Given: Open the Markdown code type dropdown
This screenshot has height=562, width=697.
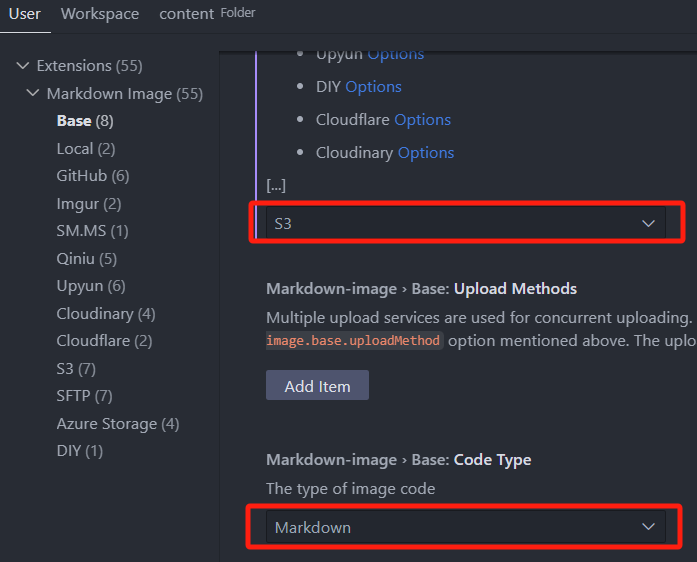Looking at the screenshot, I should [466, 527].
